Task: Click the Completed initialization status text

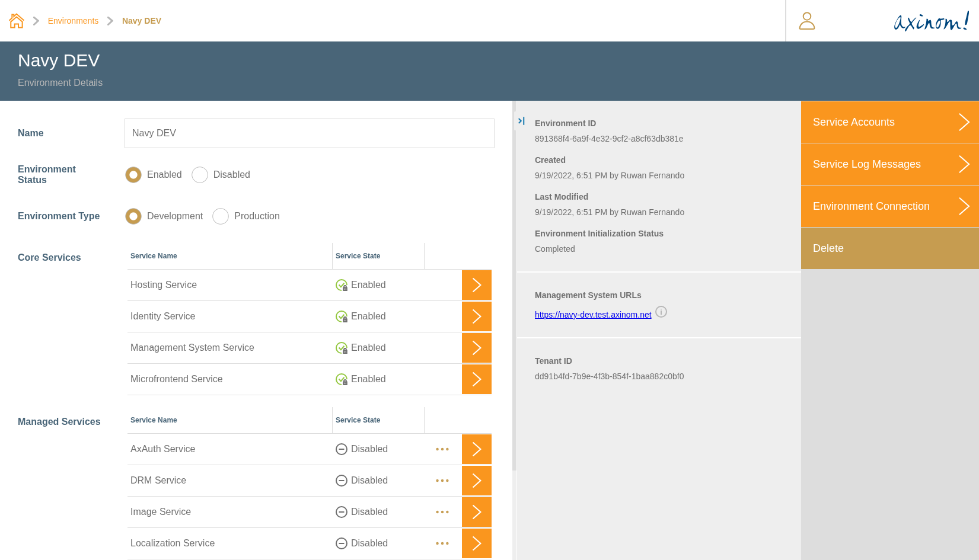Action: tap(555, 249)
